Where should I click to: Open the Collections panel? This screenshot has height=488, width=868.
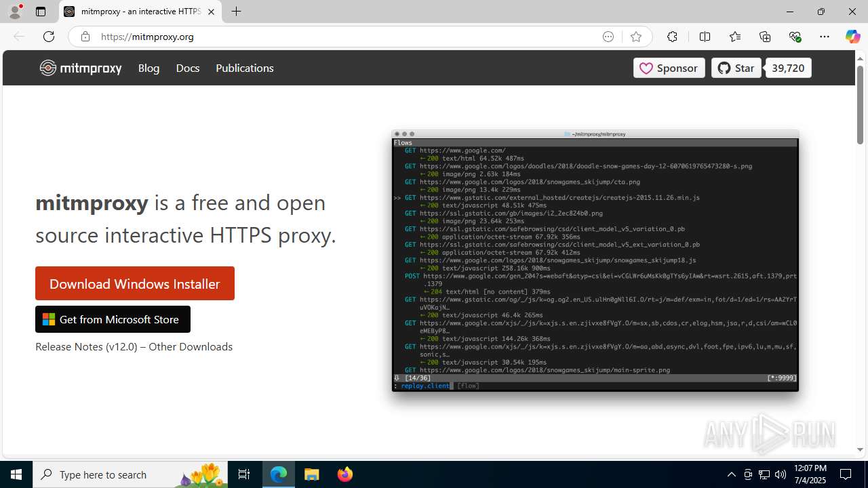coord(765,37)
